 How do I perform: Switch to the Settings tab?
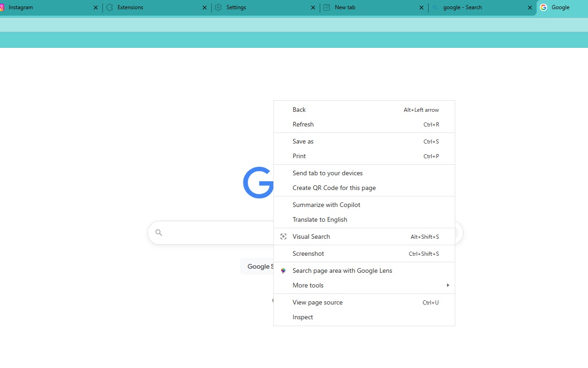(x=266, y=7)
